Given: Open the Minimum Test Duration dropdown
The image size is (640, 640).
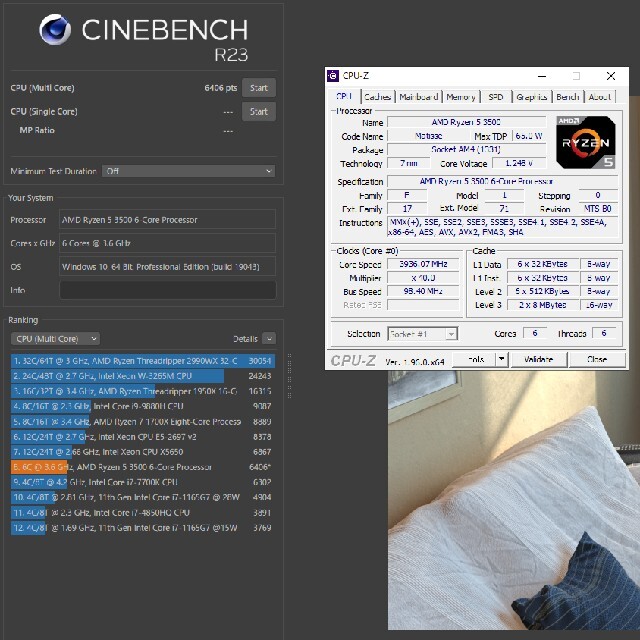Looking at the screenshot, I should pos(188,171).
